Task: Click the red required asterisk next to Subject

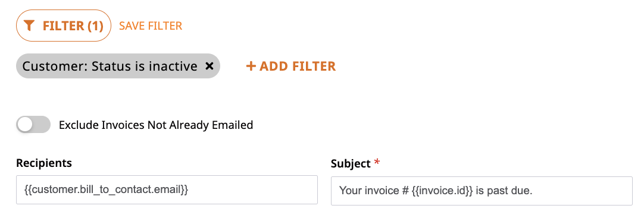Action: tap(377, 163)
